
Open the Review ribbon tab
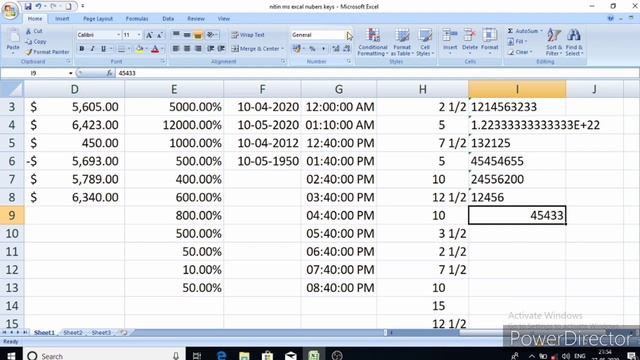[x=196, y=19]
